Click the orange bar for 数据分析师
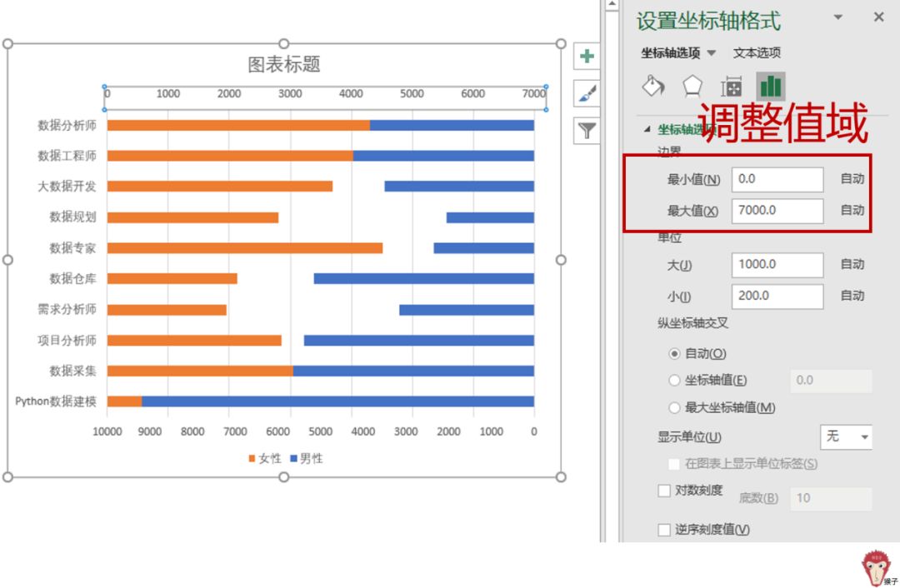This screenshot has width=900, height=588. click(238, 125)
